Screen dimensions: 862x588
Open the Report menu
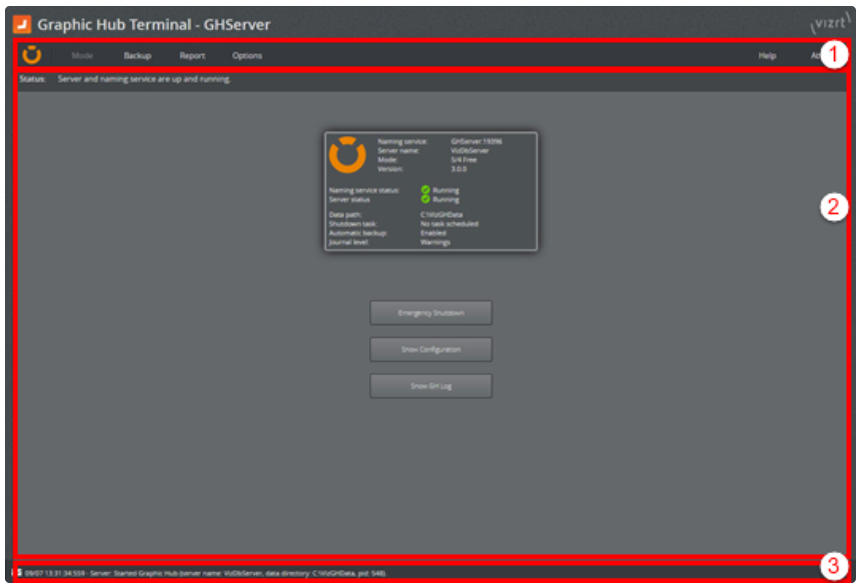tap(192, 56)
